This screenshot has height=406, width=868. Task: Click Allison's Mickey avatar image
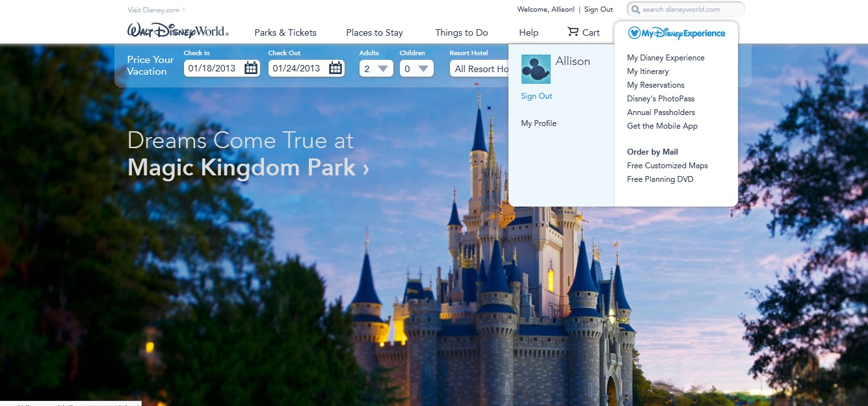coord(536,70)
